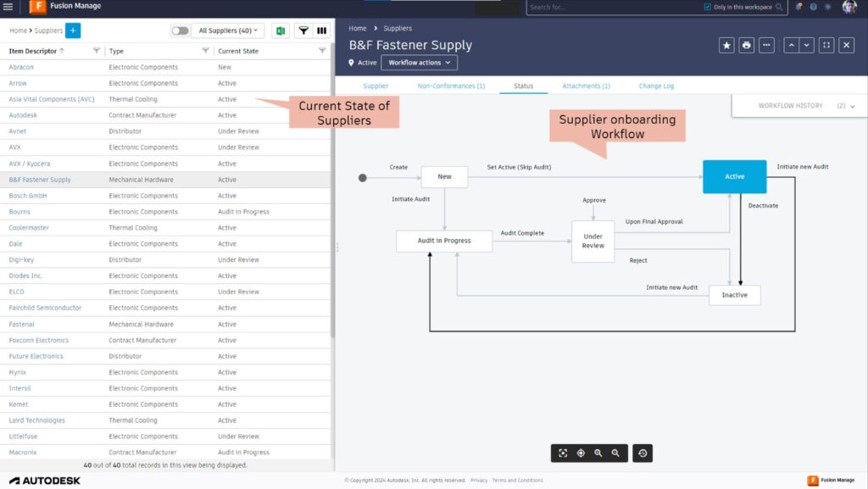Image resolution: width=868 pixels, height=489 pixels.
Task: Select the Under Review workflow node
Action: (x=593, y=242)
